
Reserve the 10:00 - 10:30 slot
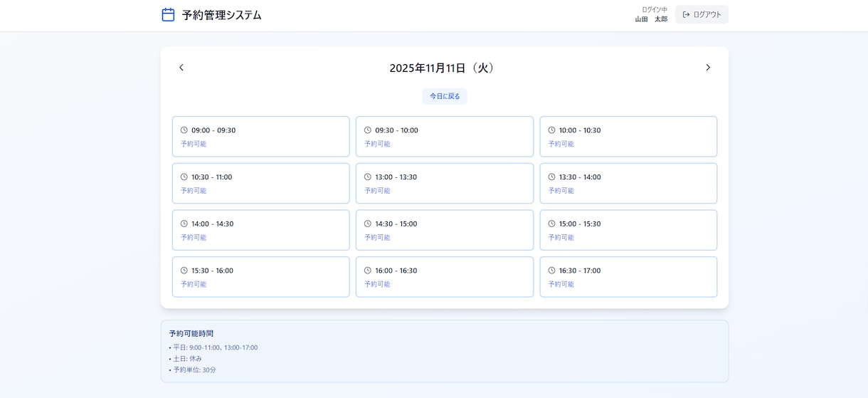(x=628, y=137)
